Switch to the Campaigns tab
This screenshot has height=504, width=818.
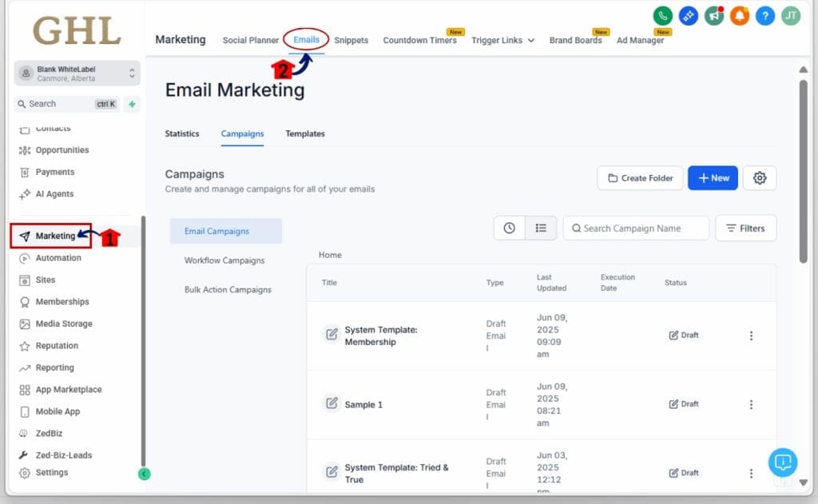click(242, 133)
